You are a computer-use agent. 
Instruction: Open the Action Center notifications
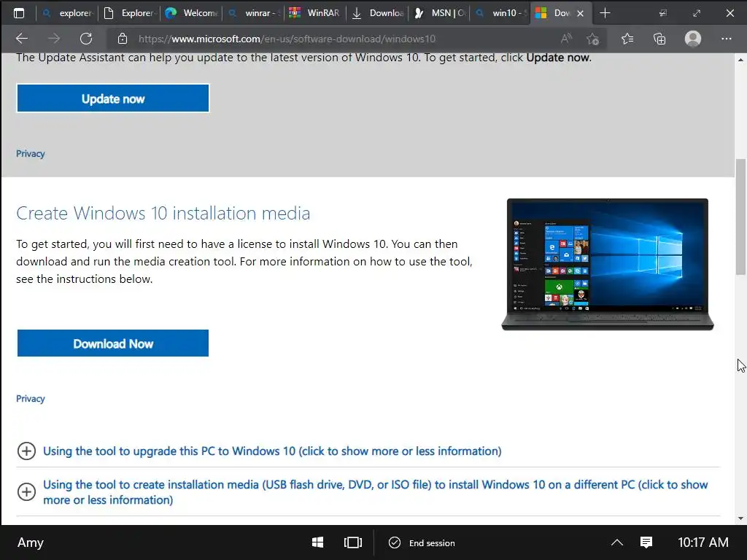(x=646, y=542)
